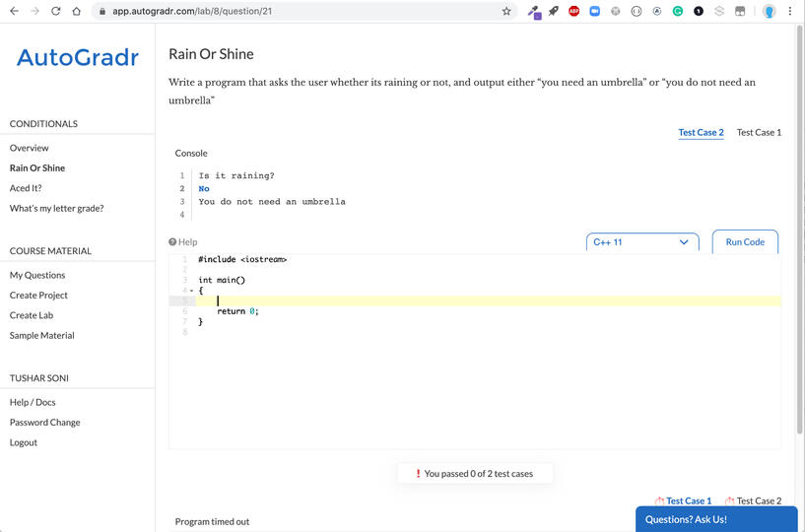
Task: Click the browser forward arrow
Action: click(34, 11)
